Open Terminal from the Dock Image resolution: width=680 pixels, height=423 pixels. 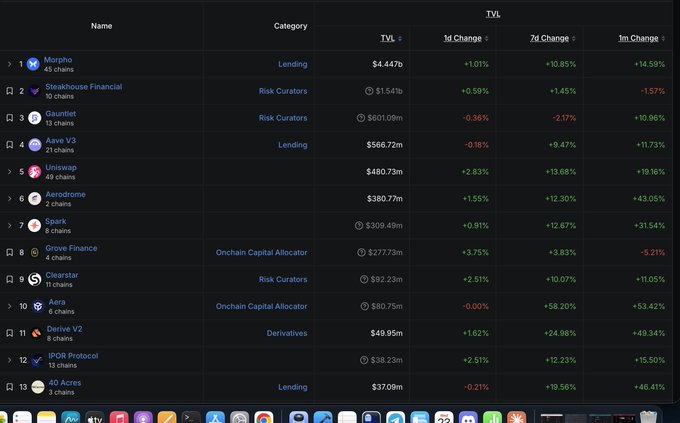pos(191,417)
